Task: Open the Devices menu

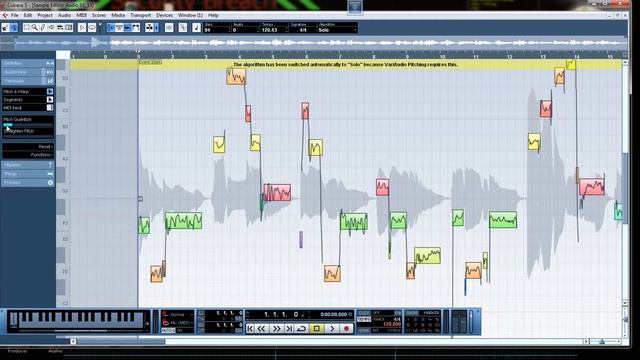Action: 164,15
